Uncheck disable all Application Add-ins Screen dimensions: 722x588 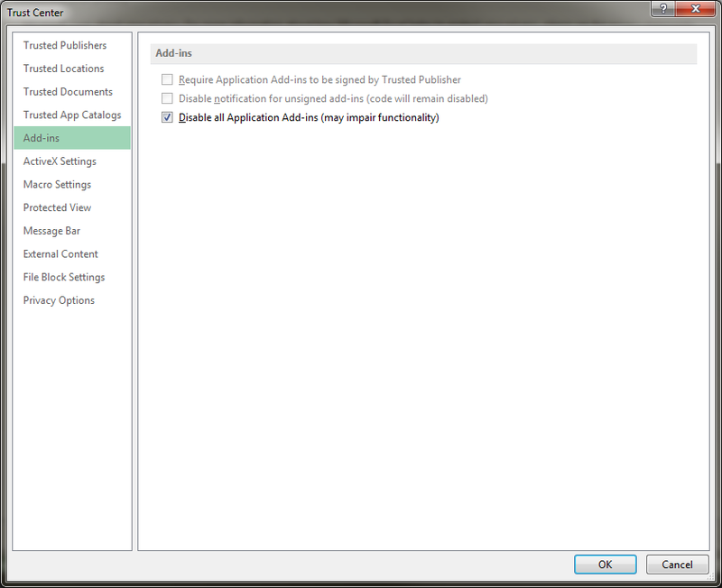167,117
